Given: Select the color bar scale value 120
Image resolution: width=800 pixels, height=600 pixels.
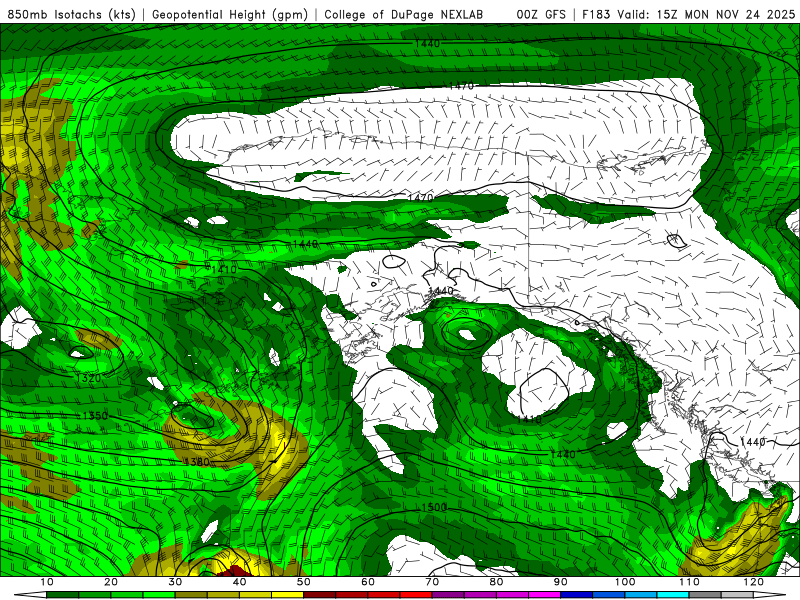Looking at the screenshot, I should [x=754, y=582].
